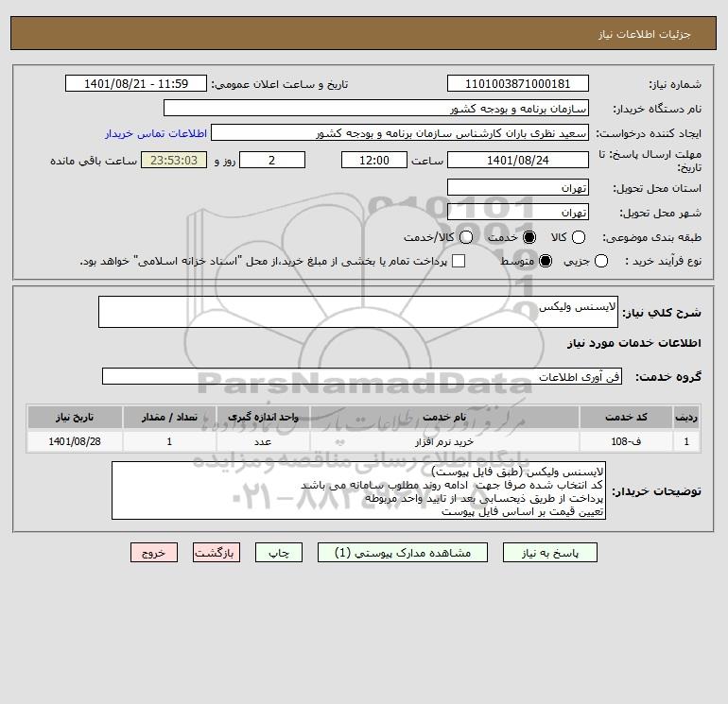Image resolution: width=728 pixels, height=704 pixels.
Task: Click the خروج exit button
Action: (154, 553)
